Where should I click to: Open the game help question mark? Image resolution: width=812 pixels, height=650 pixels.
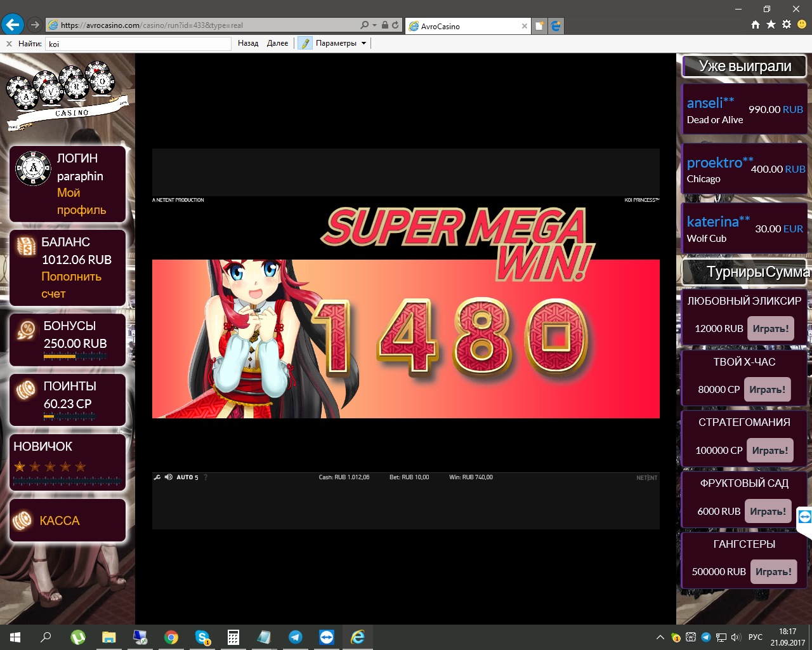click(x=206, y=477)
